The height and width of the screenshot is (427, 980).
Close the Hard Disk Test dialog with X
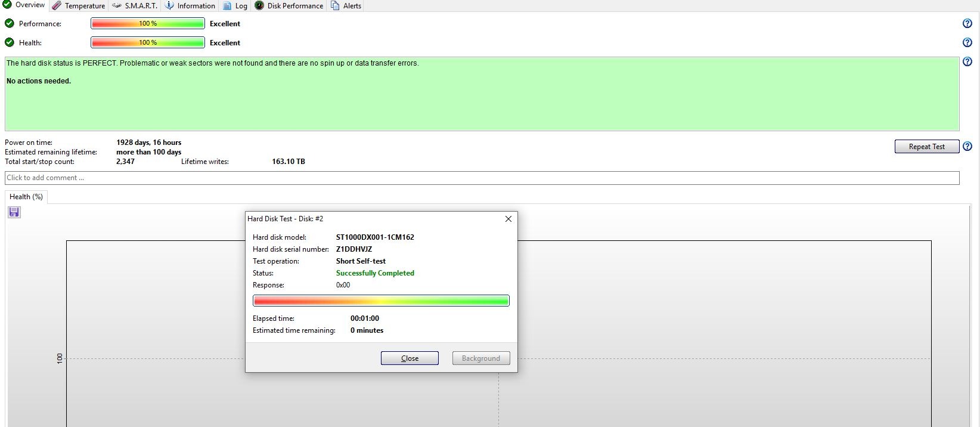508,219
